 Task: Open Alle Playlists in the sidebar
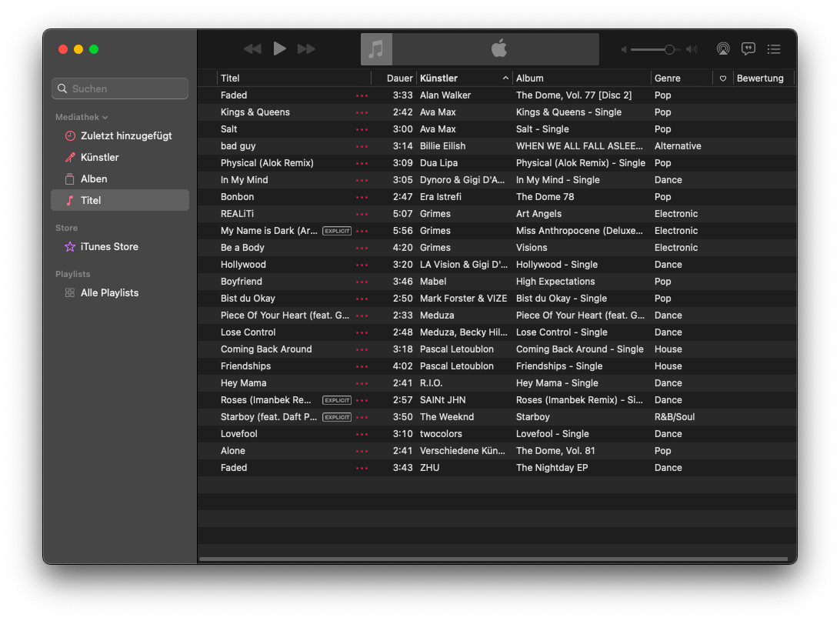coord(109,293)
